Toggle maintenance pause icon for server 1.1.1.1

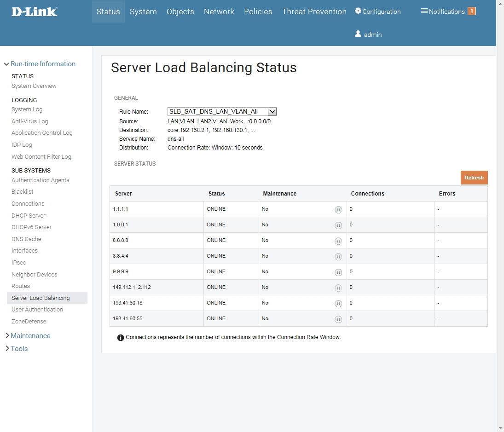pos(338,209)
